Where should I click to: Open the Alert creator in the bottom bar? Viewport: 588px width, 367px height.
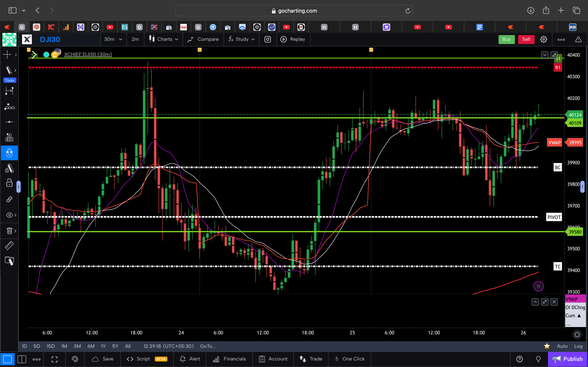point(190,359)
